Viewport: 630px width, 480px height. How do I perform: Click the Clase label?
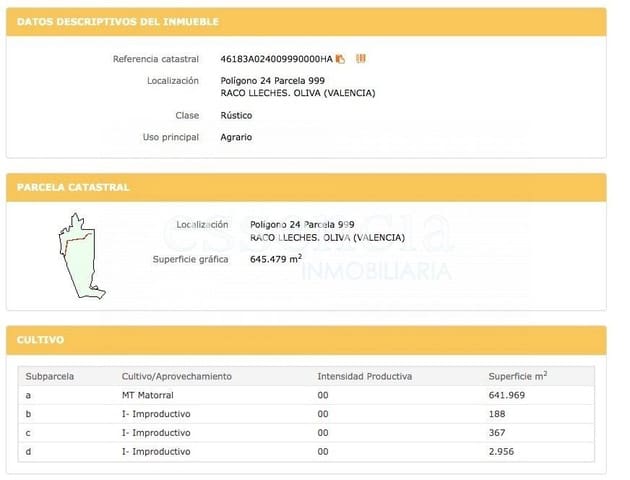187,115
